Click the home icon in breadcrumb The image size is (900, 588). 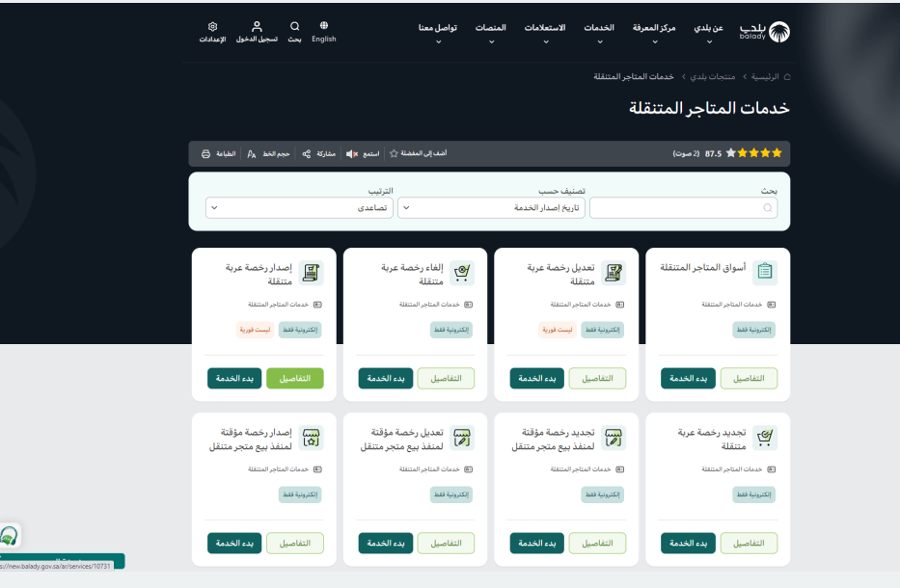click(787, 77)
